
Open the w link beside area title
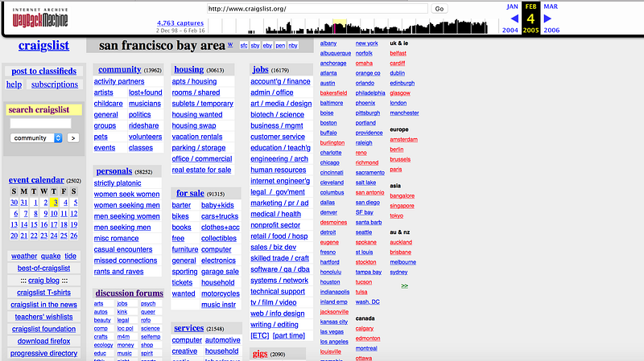point(230,44)
